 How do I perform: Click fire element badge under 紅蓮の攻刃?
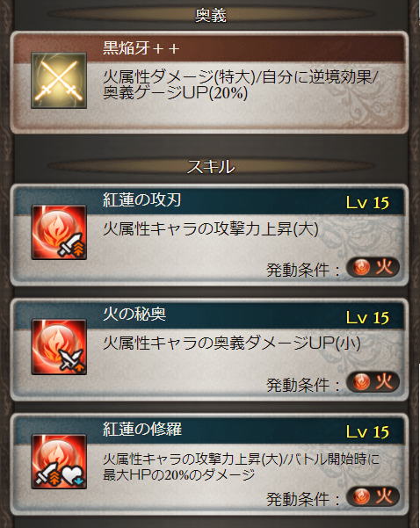(x=373, y=267)
